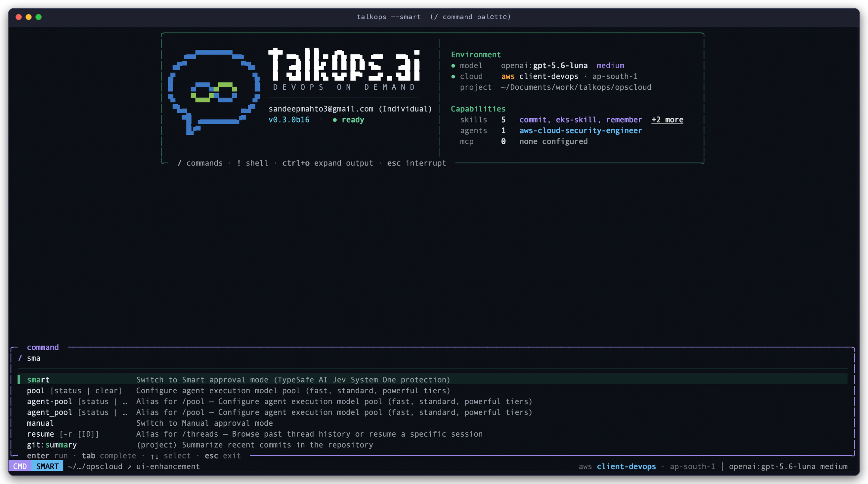Open the aws-cloud-security-engineer agent
The width and height of the screenshot is (868, 484).
tap(581, 130)
